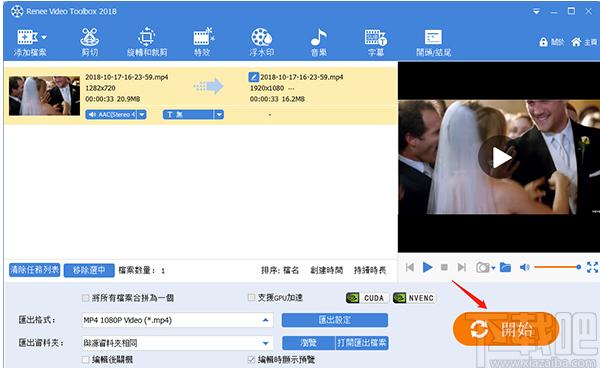Open the Subtitle (字幕) tool
This screenshot has width=600, height=368.
click(x=375, y=43)
